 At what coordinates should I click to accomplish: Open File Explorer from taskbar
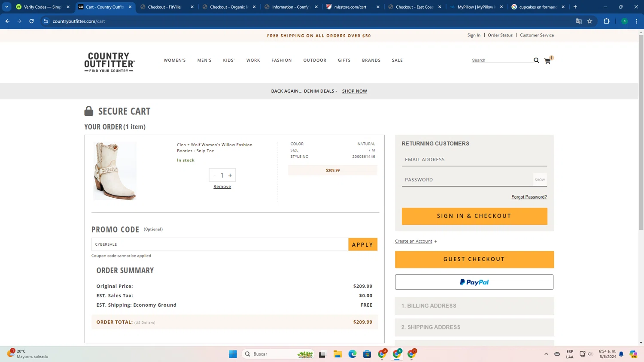point(338,354)
